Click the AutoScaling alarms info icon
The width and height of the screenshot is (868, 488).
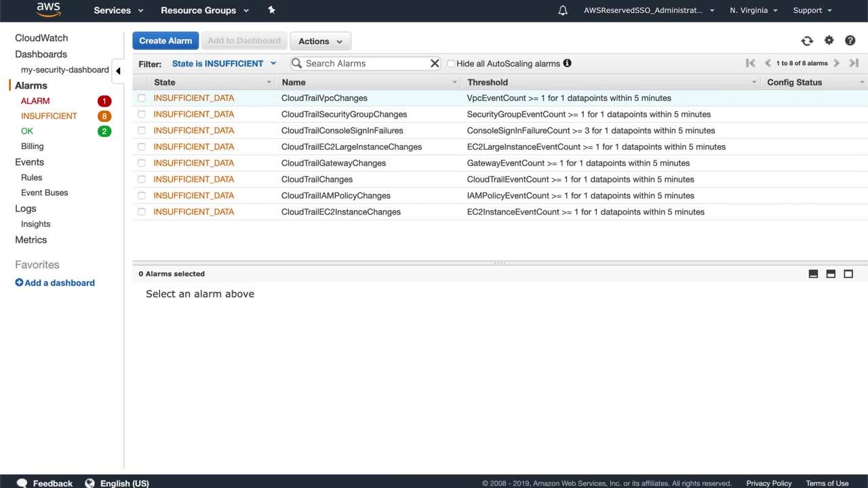tap(567, 63)
